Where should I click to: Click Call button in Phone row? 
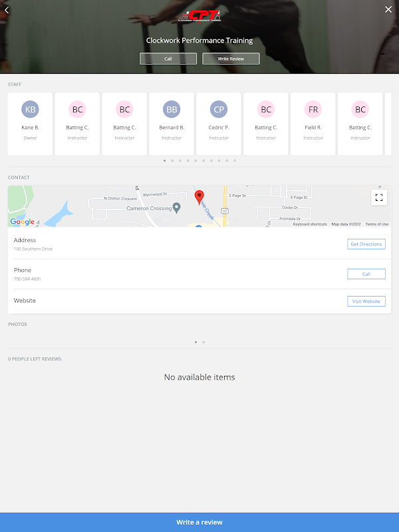pyautogui.click(x=366, y=274)
